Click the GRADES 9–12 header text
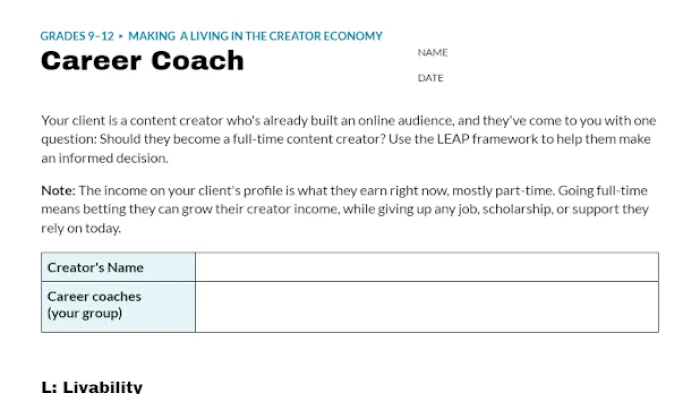Viewport: 700px width, 394px height. tap(77, 36)
